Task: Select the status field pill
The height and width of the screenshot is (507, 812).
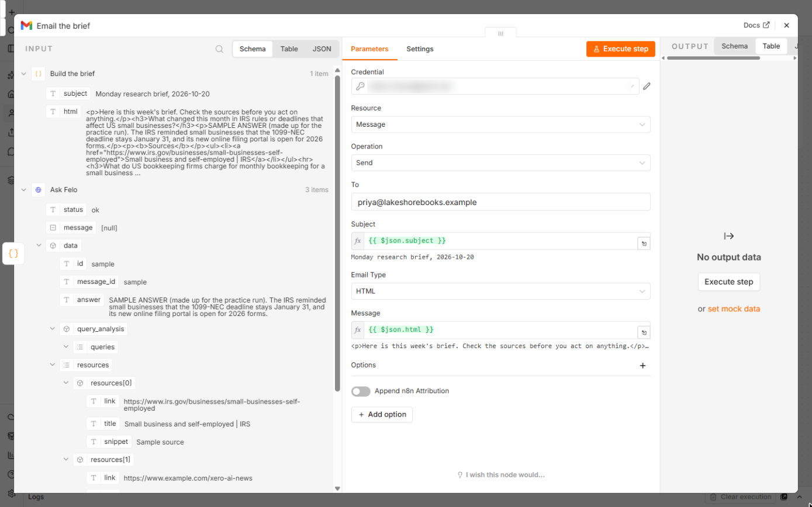Action: click(67, 209)
